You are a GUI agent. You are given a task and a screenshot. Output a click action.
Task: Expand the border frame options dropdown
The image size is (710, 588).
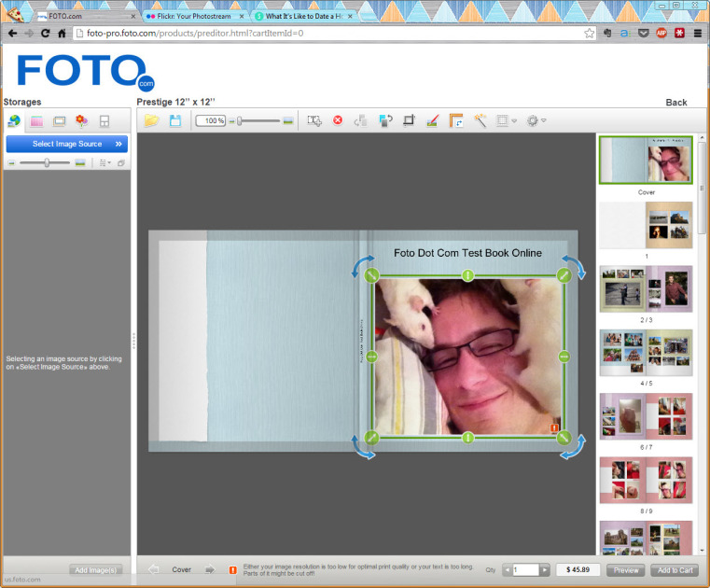coord(507,120)
